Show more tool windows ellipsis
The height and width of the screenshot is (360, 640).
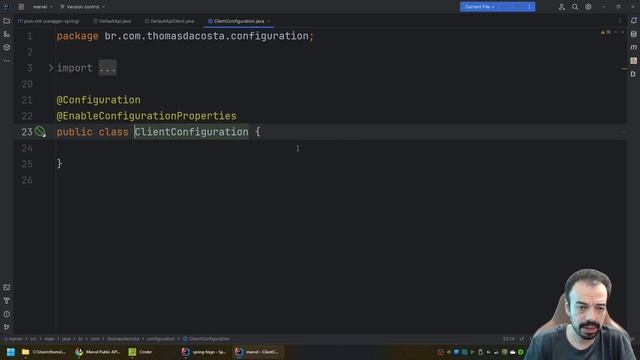pos(7,61)
